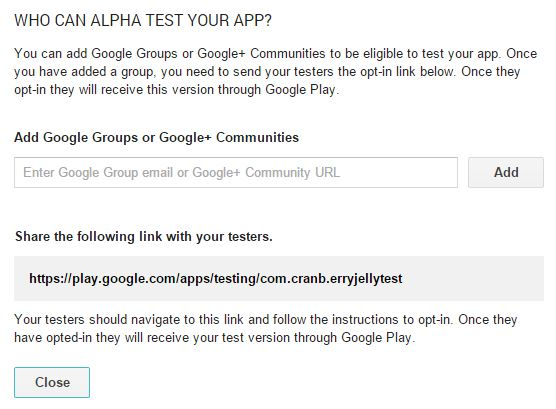Click the 'Add Google Groups or Google+ Communities' label

pyautogui.click(x=156, y=137)
